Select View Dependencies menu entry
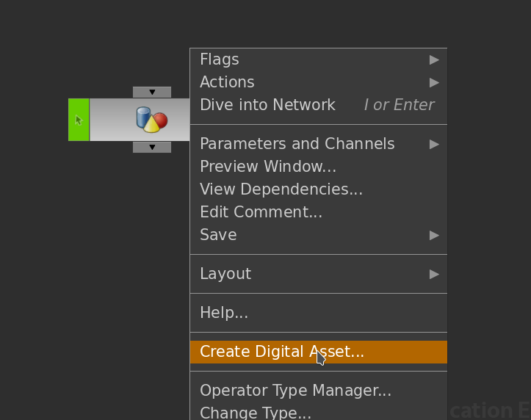The image size is (531, 420). pyautogui.click(x=281, y=189)
